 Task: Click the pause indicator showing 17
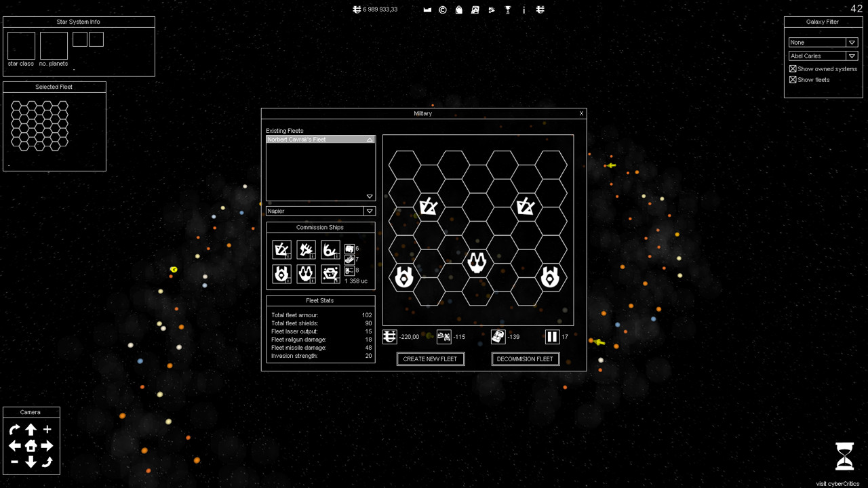551,336
